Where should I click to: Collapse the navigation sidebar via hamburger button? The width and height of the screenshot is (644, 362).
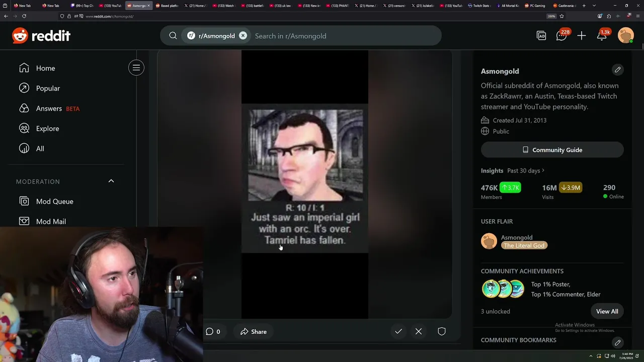136,68
